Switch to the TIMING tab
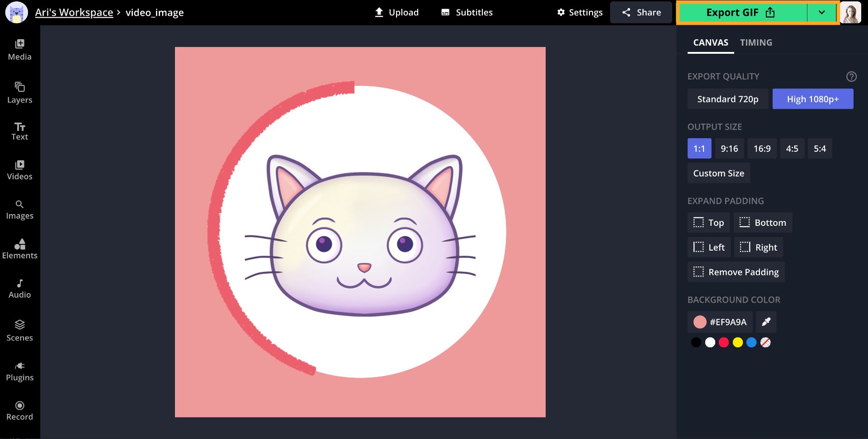The width and height of the screenshot is (868, 439). [756, 42]
